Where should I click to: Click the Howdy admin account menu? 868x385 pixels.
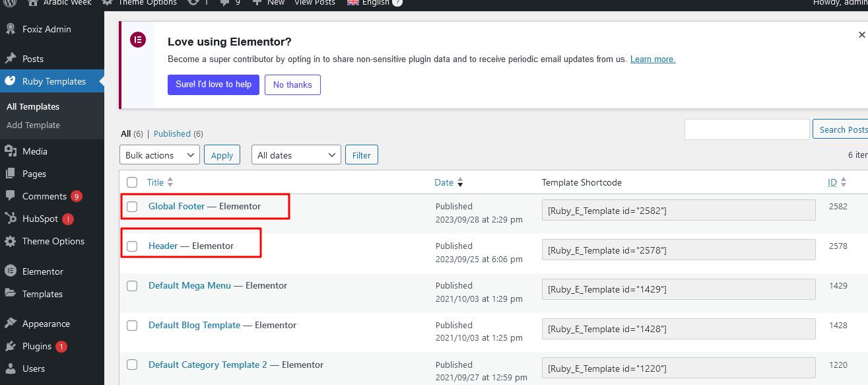841,3
